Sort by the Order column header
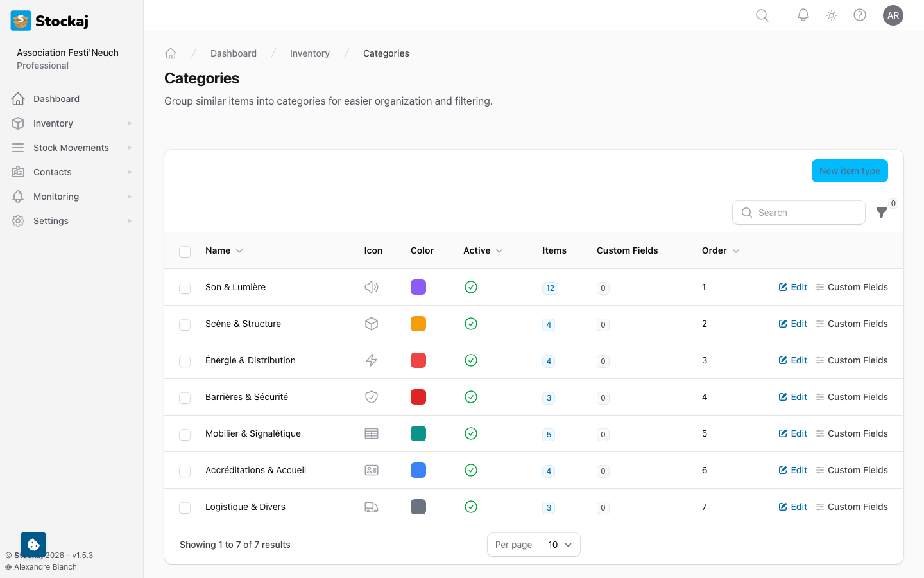The height and width of the screenshot is (578, 924). (x=721, y=250)
